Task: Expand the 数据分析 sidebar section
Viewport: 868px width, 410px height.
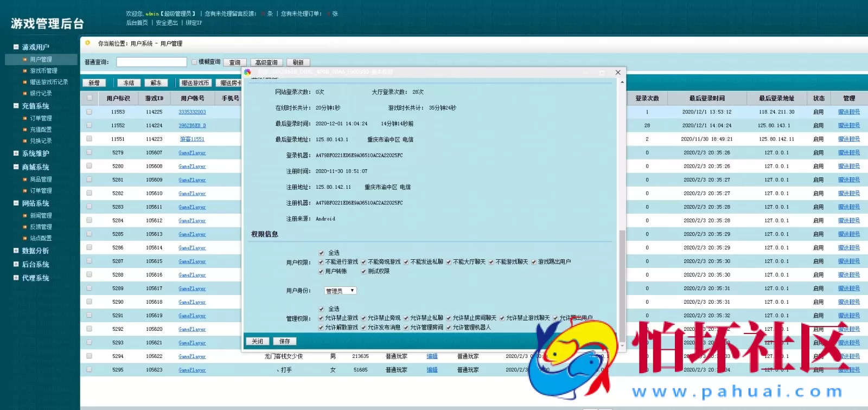Action: [x=16, y=251]
